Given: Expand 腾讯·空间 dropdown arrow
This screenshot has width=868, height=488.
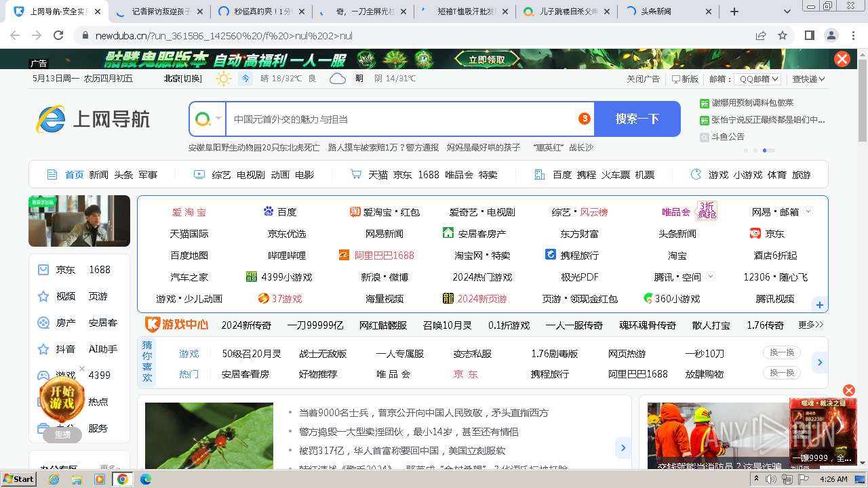Looking at the screenshot, I should click(x=711, y=277).
